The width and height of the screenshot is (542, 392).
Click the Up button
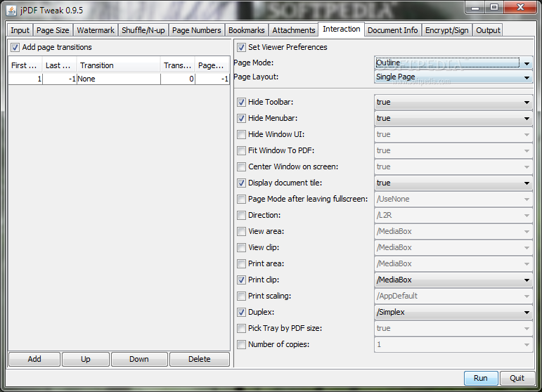[x=86, y=359]
